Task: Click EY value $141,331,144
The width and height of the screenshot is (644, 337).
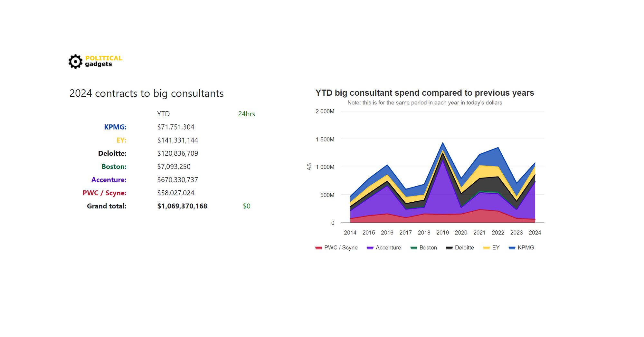Action: pos(178,140)
